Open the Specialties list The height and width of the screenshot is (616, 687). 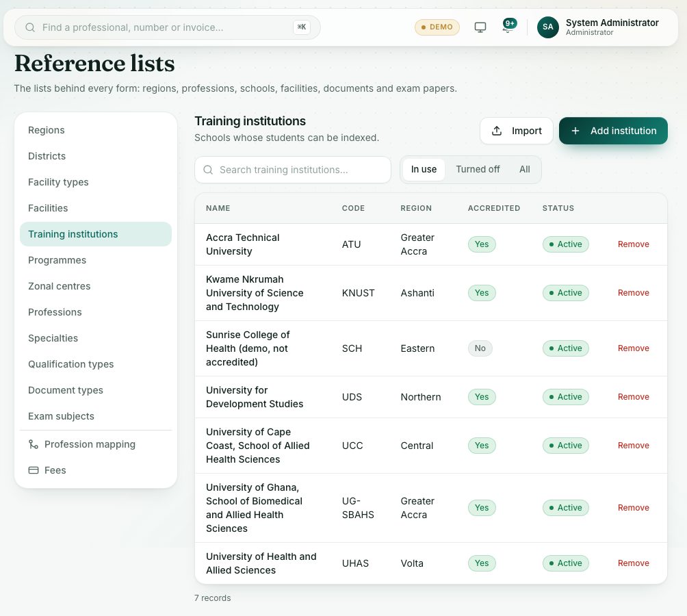click(x=96, y=338)
